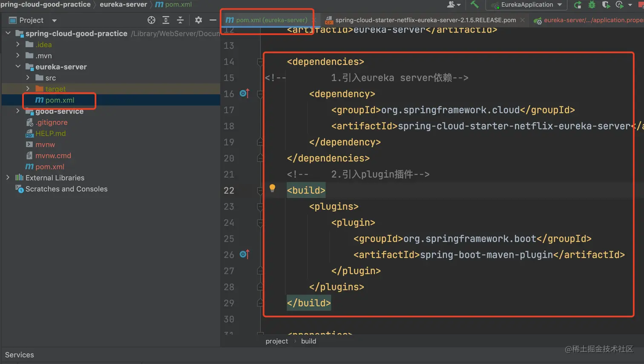Viewport: 644px width, 364px height.
Task: Click the <build> opening tag text
Action: pos(306,190)
